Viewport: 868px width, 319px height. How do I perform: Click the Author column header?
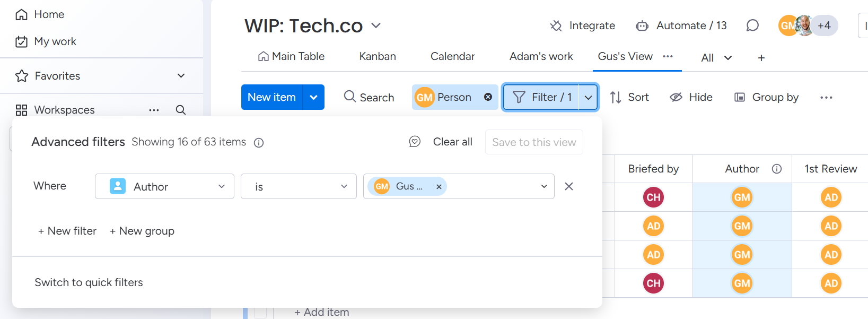pos(742,169)
